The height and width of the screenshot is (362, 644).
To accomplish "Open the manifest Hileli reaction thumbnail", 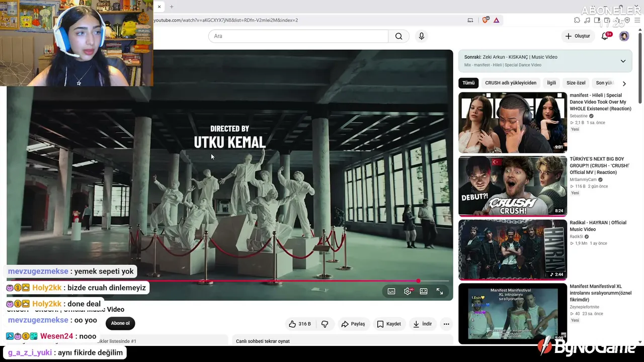I will (x=513, y=123).
